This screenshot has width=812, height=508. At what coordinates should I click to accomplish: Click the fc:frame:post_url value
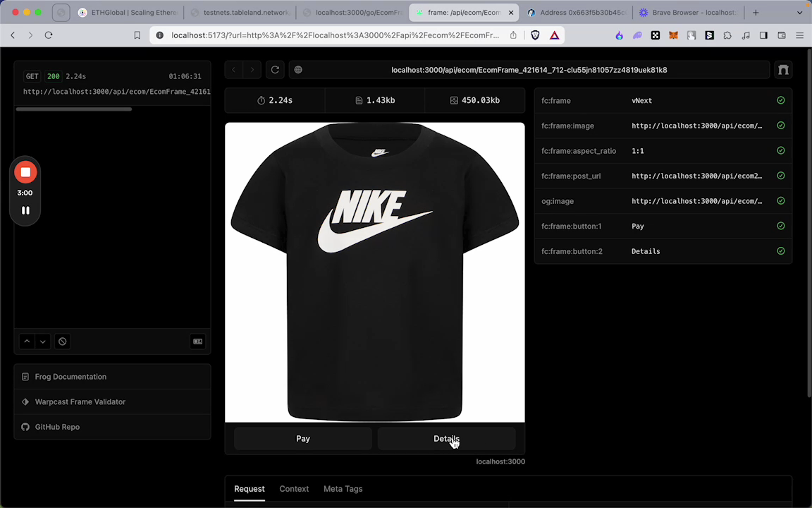pos(697,176)
